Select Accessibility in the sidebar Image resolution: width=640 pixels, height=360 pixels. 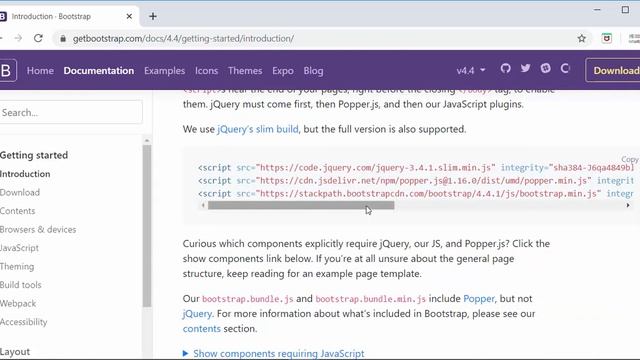click(24, 322)
